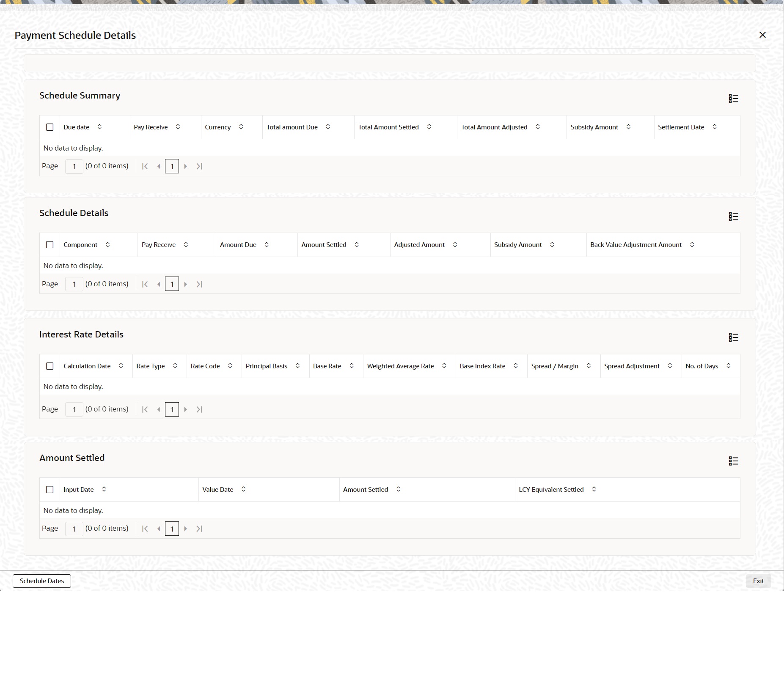The image size is (784, 691).
Task: Click previous page arrow under Schedule Details
Action: pyautogui.click(x=158, y=284)
